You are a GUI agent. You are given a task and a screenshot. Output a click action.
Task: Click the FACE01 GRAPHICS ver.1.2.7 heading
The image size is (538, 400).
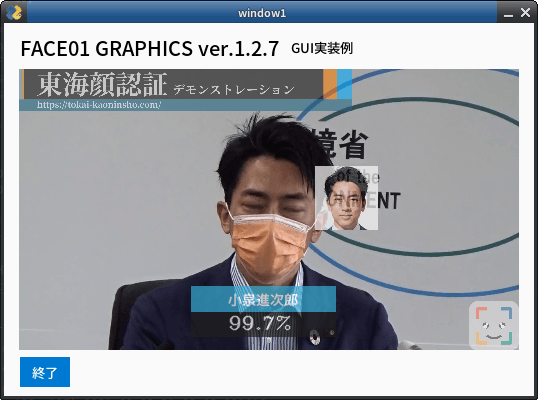150,48
